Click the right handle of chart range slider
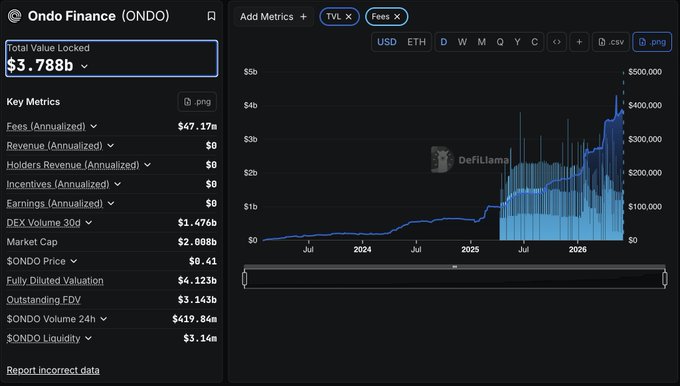Screen dimensions: 680x386 [665, 278]
